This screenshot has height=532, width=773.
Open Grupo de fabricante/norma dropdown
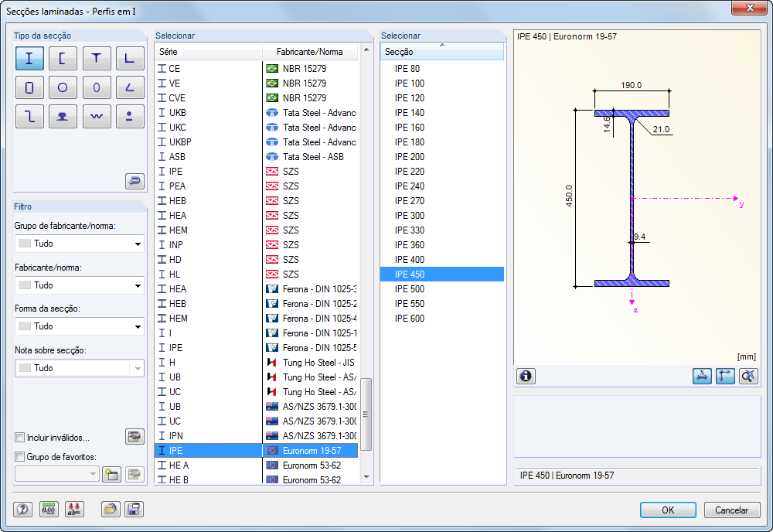pyautogui.click(x=79, y=244)
